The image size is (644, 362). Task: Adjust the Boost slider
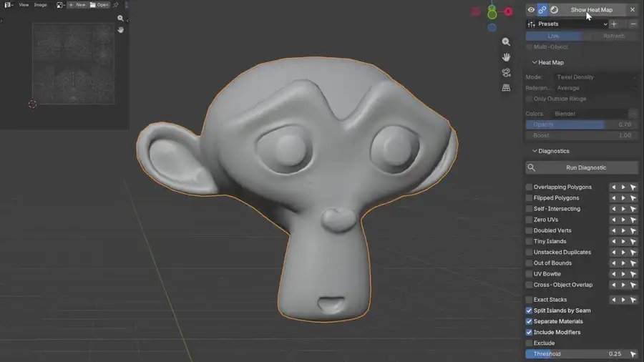582,135
